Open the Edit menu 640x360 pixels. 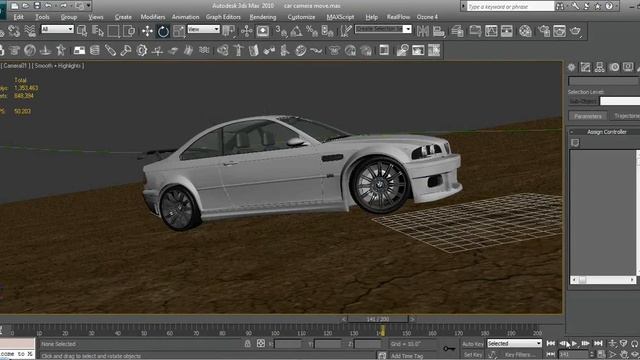[x=18, y=17]
